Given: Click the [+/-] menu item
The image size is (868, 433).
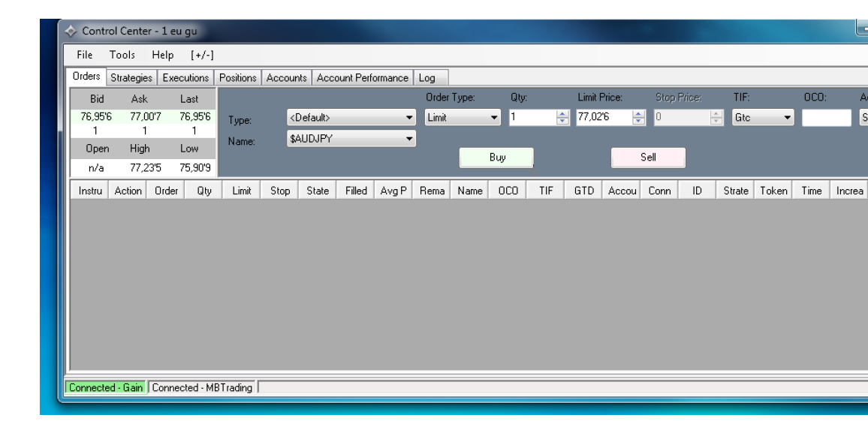Looking at the screenshot, I should pos(202,55).
